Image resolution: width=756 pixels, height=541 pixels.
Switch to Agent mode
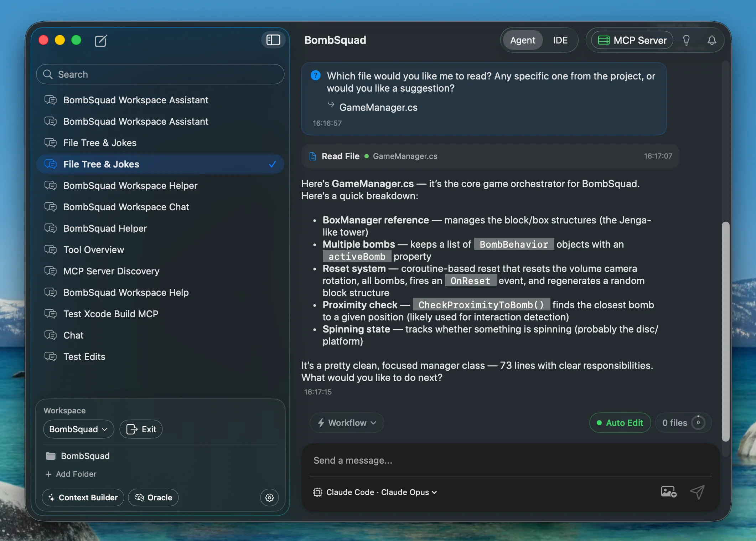point(523,40)
